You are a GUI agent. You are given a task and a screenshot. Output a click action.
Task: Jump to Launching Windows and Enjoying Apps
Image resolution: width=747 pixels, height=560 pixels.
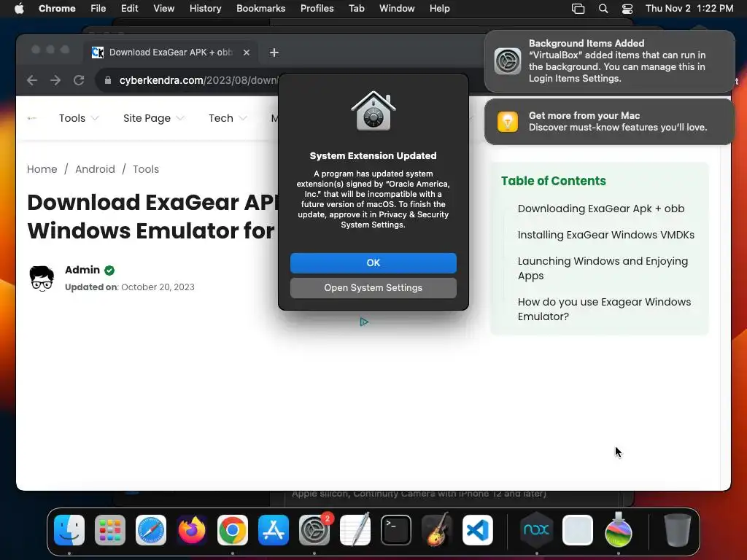(x=603, y=268)
